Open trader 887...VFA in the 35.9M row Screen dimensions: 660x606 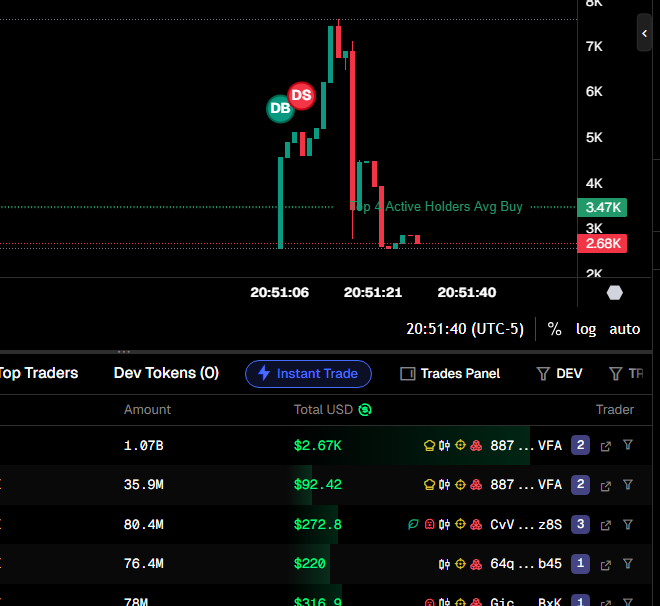(526, 485)
